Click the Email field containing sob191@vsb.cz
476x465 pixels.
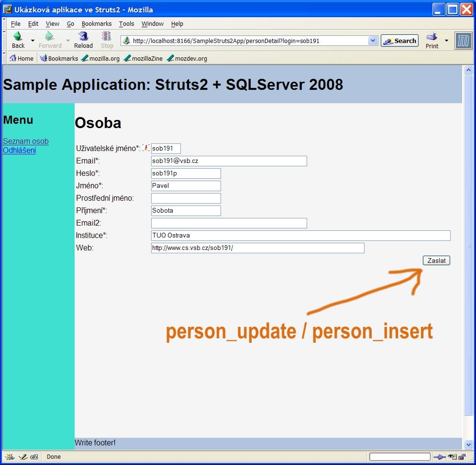pos(229,161)
